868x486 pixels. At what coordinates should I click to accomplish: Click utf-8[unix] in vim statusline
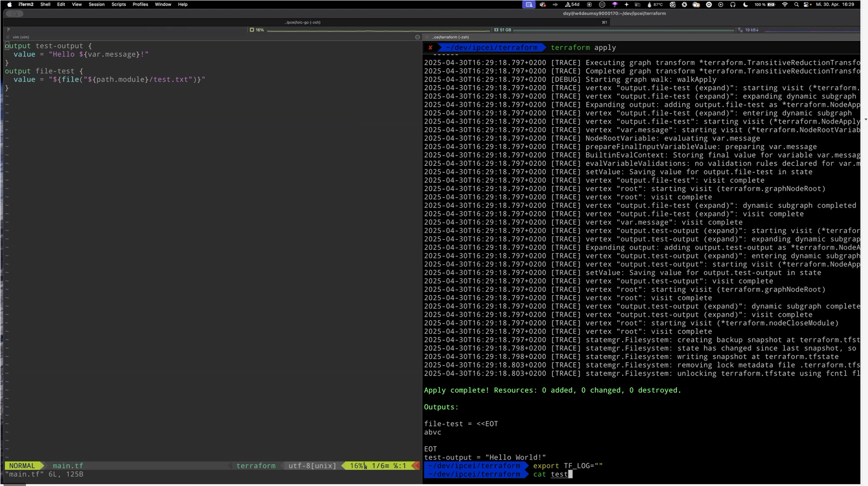click(312, 466)
